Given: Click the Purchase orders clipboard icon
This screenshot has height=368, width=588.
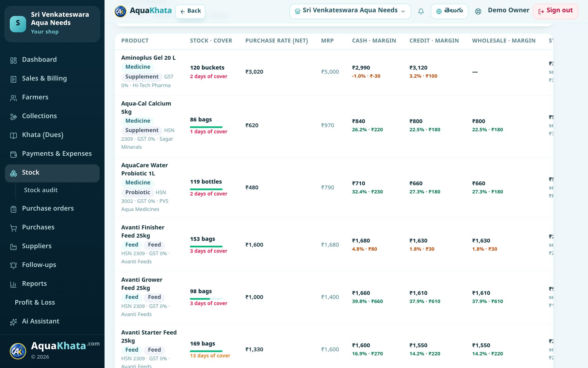Looking at the screenshot, I should coord(13,209).
